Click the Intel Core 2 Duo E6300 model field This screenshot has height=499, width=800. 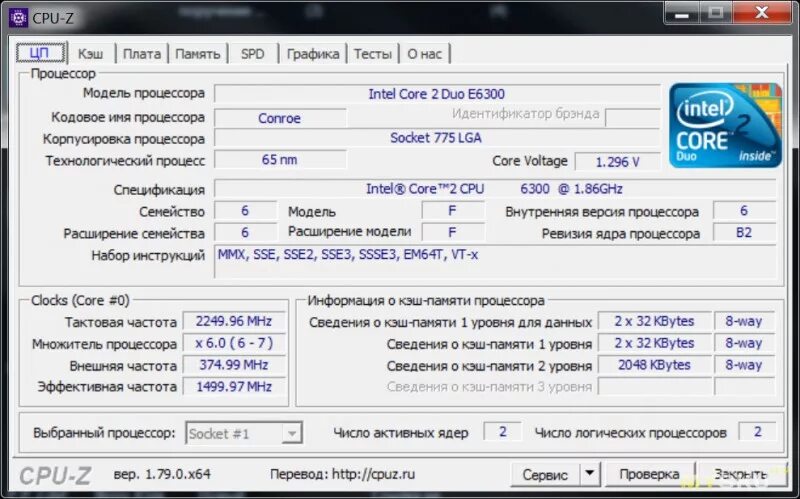(x=437, y=94)
